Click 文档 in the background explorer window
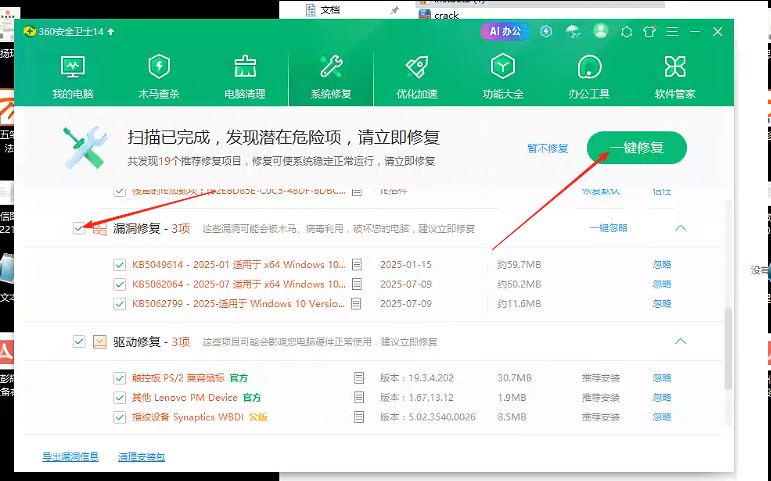 pos(330,10)
